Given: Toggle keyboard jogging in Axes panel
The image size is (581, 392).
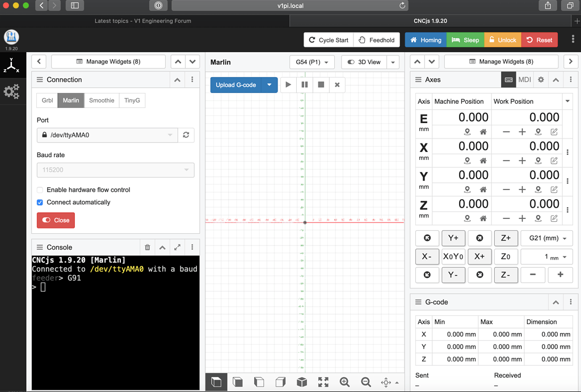Looking at the screenshot, I should click(x=508, y=79).
